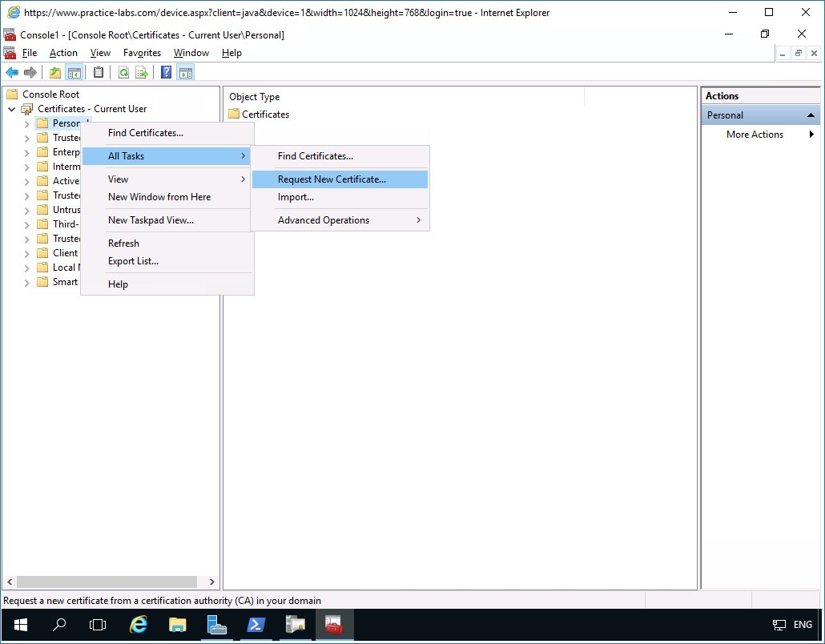Click Find Certificates... in main context menu
The height and width of the screenshot is (644, 825).
coord(167,133)
